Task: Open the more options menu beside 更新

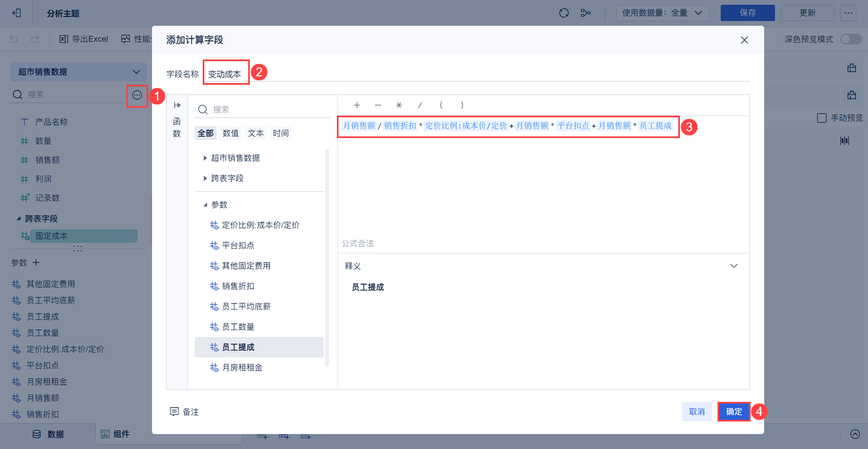Action: pyautogui.click(x=848, y=13)
